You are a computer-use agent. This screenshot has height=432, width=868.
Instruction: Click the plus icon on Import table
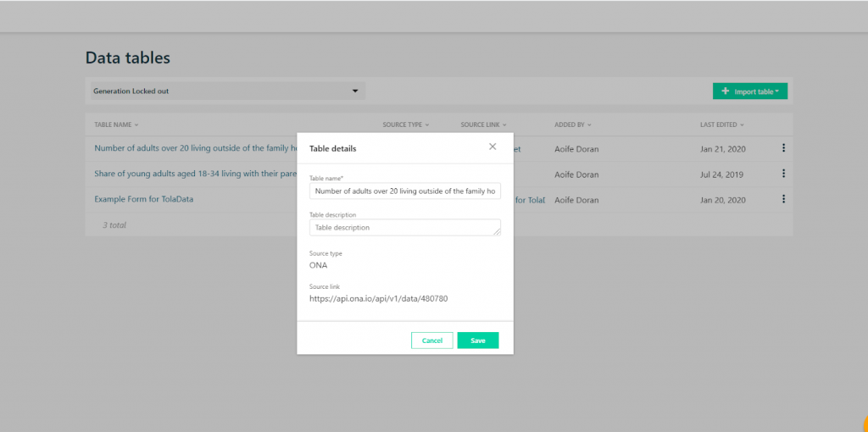(x=726, y=91)
